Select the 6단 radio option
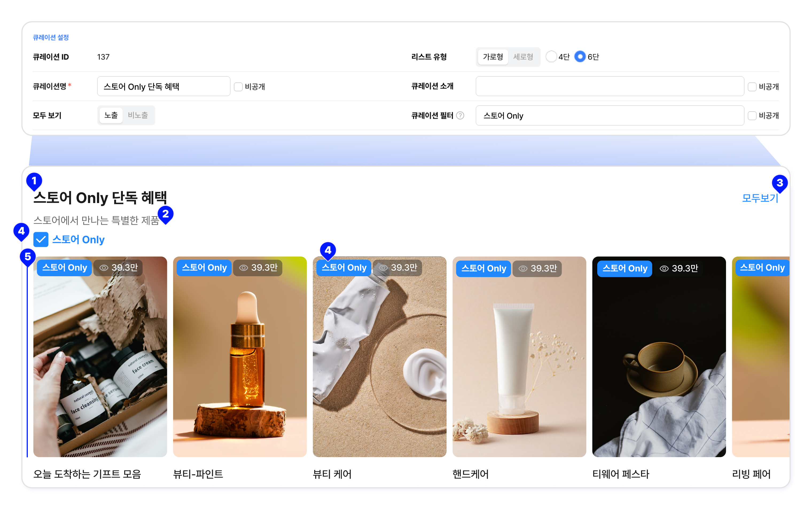The image size is (812, 514). coord(580,57)
